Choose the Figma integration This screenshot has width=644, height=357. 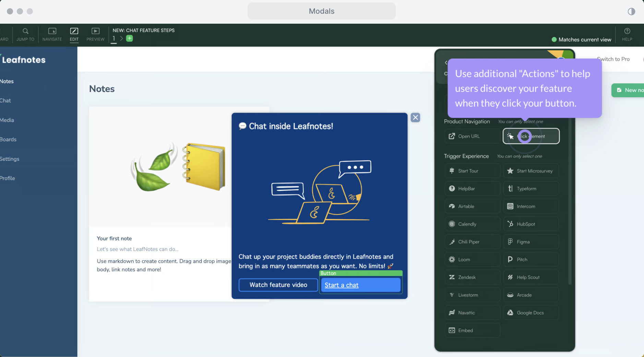[x=531, y=242]
